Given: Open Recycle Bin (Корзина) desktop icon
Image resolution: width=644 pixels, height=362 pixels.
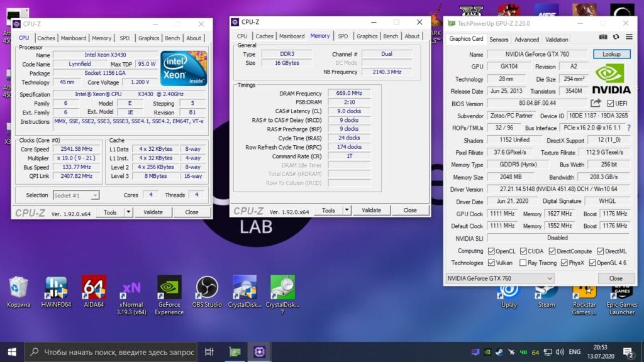Looking at the screenshot, I should coord(18,292).
